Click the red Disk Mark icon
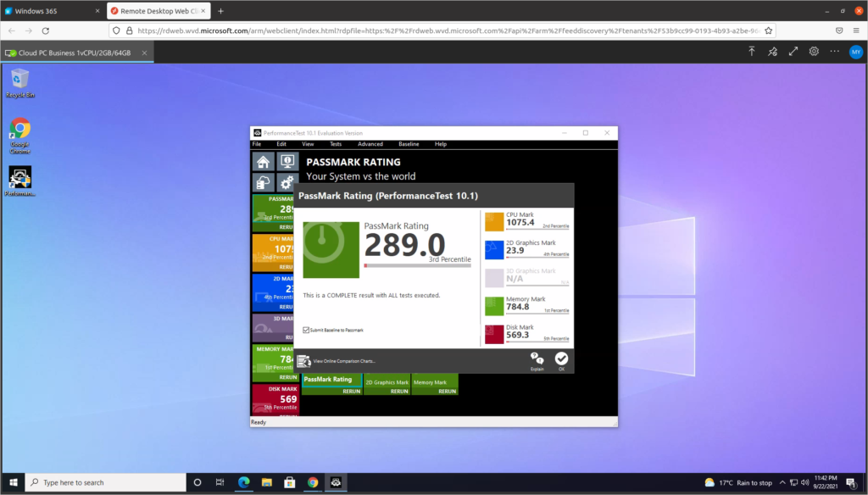The image size is (868, 495). [x=494, y=335]
